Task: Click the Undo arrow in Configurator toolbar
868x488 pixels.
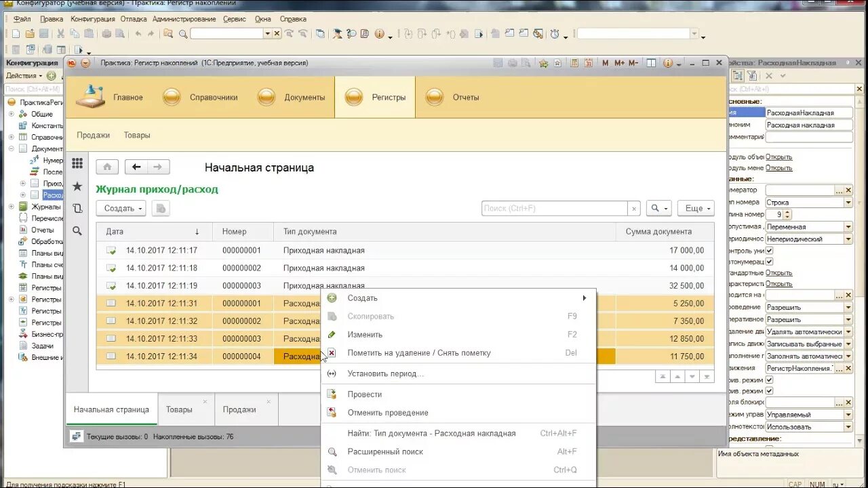Action: point(139,33)
